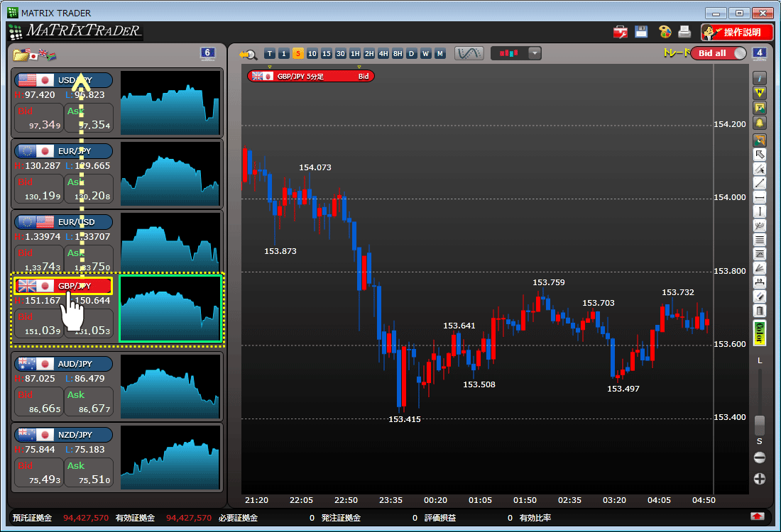Select the fan lines angle tool
The height and width of the screenshot is (532, 781).
tap(759, 269)
